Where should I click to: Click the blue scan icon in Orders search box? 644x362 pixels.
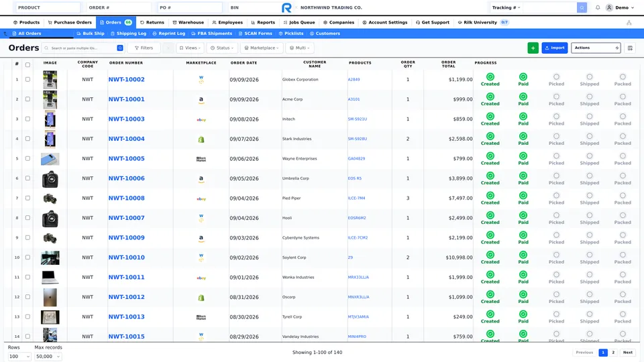(x=120, y=48)
